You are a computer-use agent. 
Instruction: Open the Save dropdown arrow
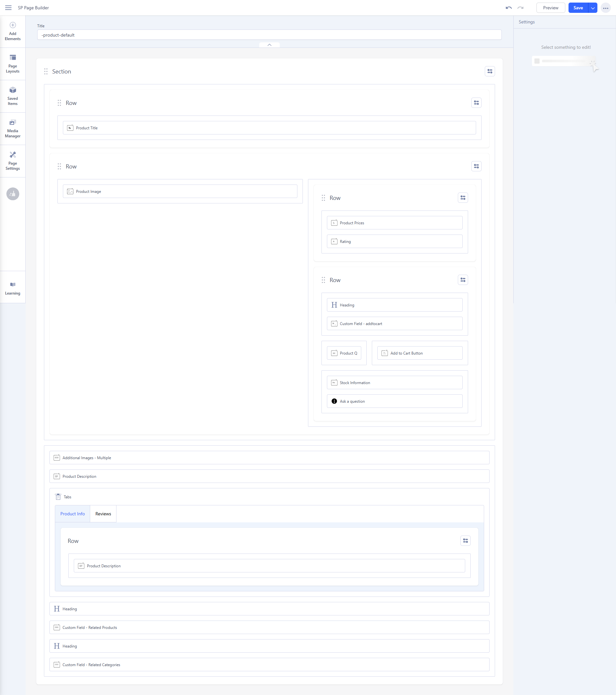pyautogui.click(x=593, y=8)
